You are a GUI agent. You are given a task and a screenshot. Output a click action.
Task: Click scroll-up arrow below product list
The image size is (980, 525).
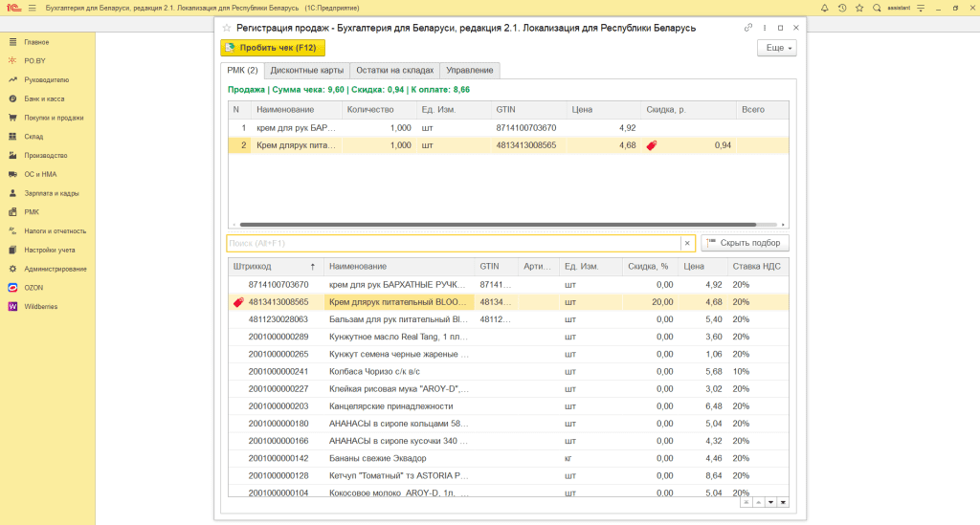point(758,502)
